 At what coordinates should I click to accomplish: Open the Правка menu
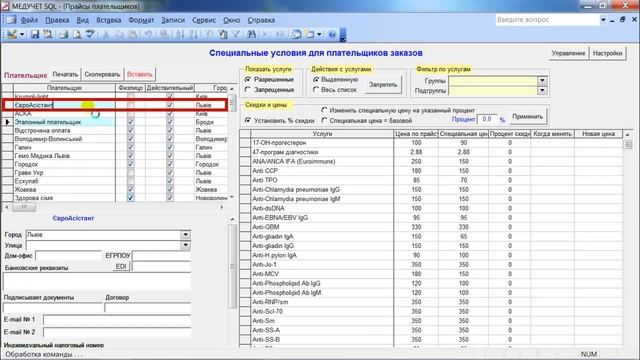click(57, 20)
